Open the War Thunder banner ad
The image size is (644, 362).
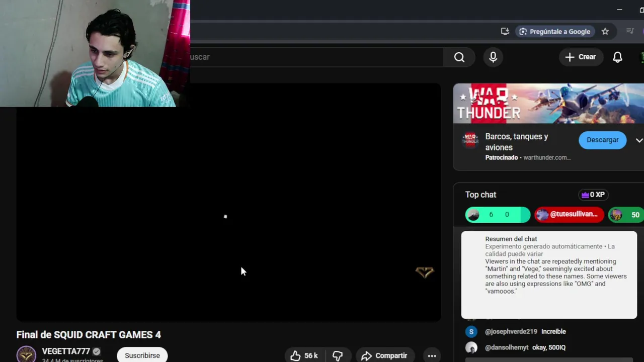click(548, 103)
